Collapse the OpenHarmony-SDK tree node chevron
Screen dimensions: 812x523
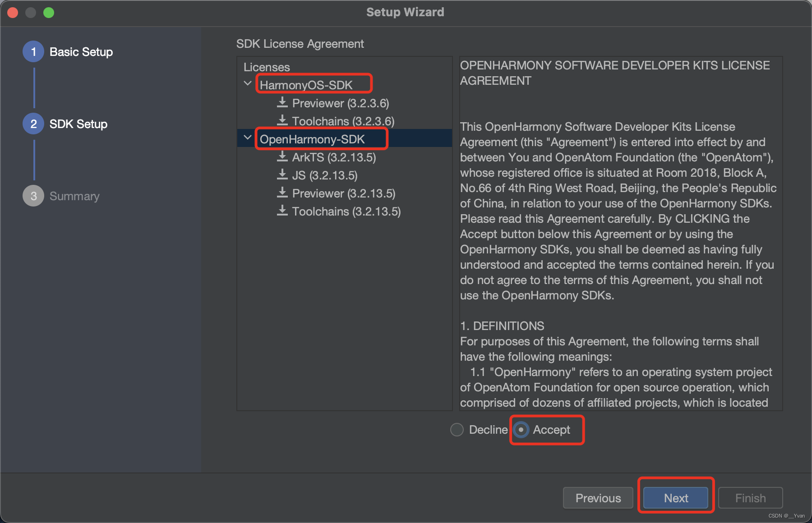coord(248,138)
